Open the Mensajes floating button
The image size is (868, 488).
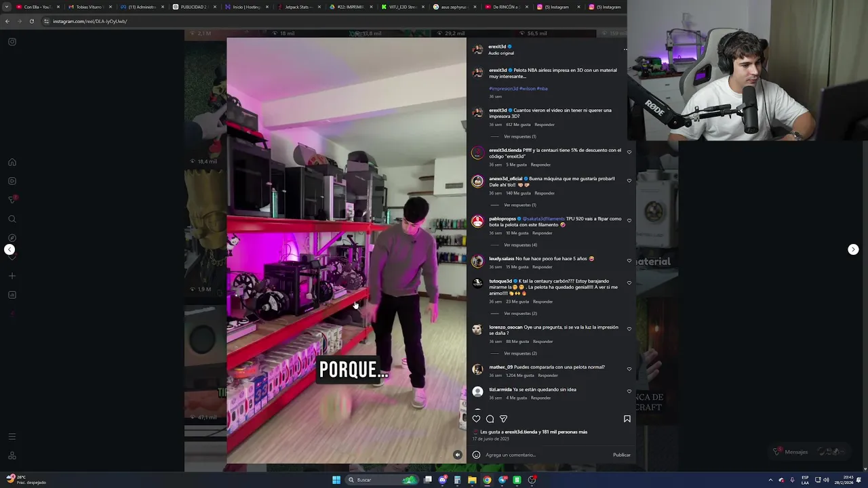[810, 451]
